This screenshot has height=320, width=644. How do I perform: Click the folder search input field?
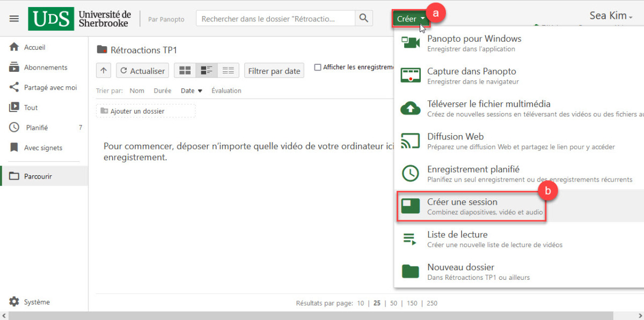pos(275,19)
